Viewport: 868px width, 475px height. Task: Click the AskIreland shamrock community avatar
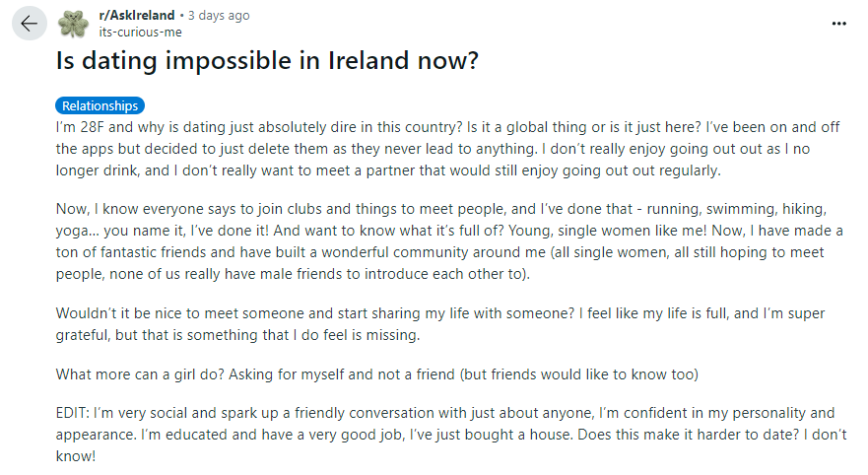point(73,23)
